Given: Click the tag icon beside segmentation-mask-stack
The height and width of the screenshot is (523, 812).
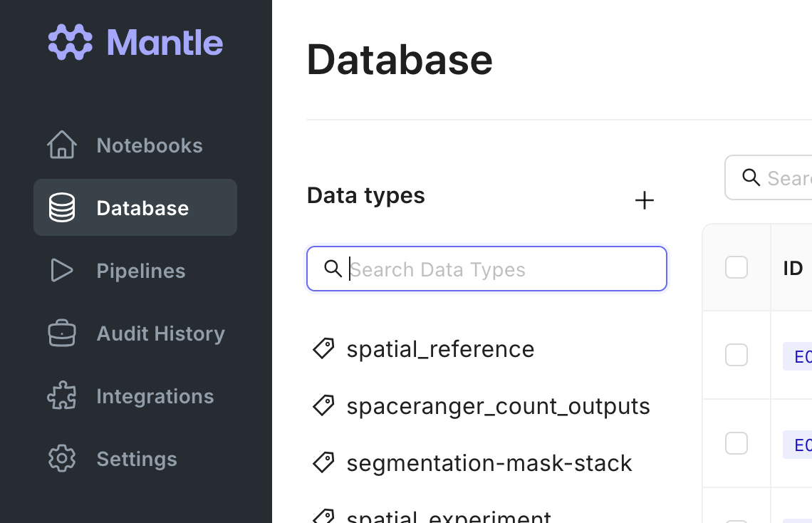Looking at the screenshot, I should (x=323, y=462).
